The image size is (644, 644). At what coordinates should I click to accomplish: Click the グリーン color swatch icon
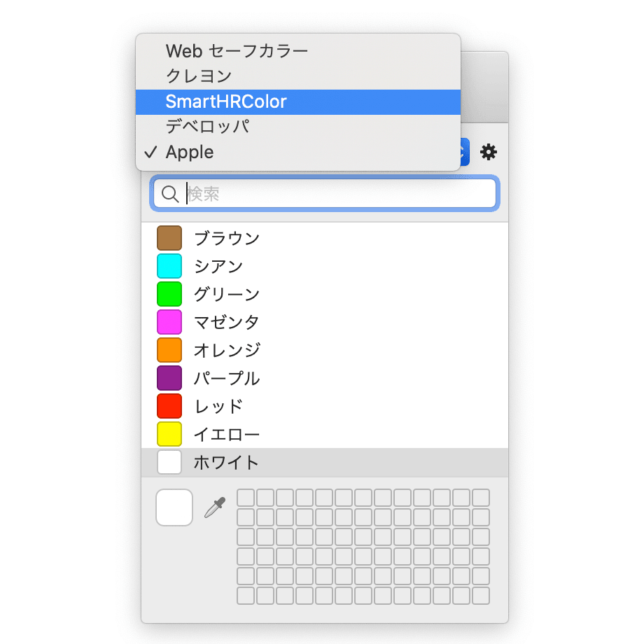pos(169,293)
